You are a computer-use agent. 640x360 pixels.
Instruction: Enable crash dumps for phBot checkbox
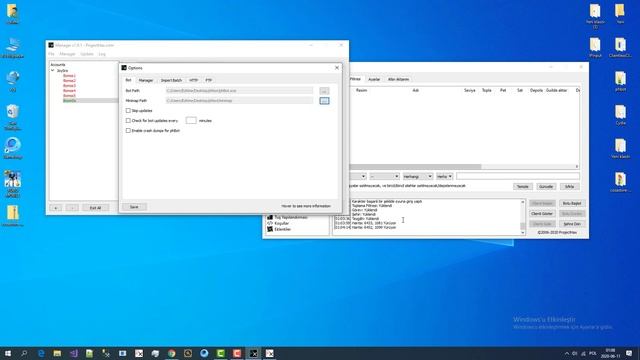click(x=128, y=131)
